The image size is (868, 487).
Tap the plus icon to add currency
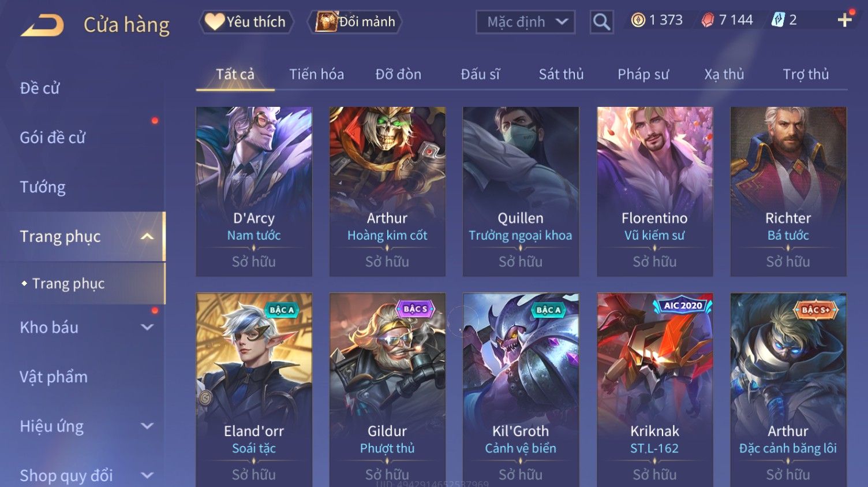click(x=845, y=20)
